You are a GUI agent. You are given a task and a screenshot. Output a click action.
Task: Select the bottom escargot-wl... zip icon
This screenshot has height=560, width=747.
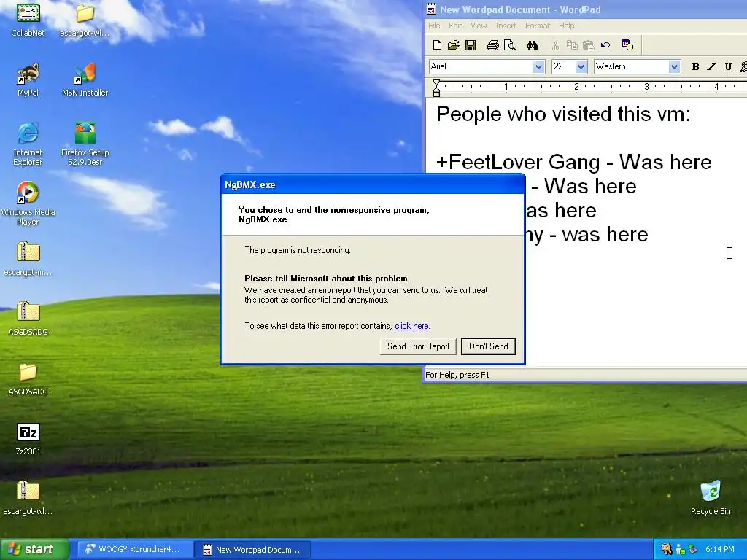tap(28, 498)
